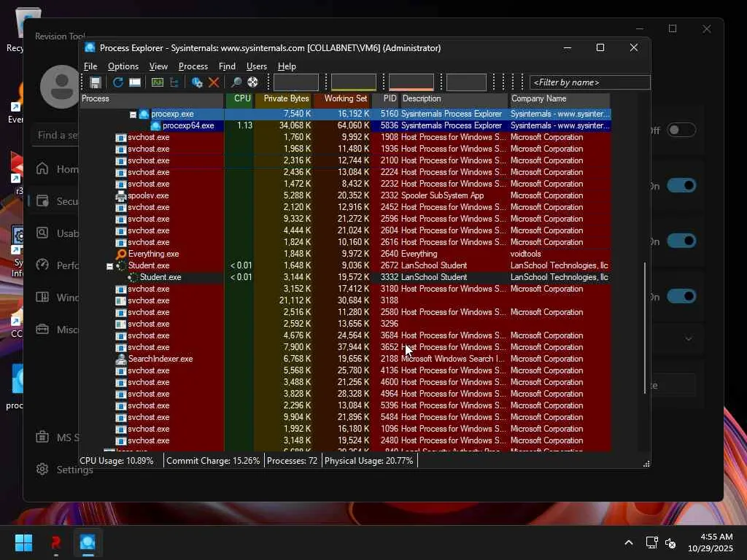The image size is (747, 560).
Task: Click the Process Explorer taskbar icon
Action: click(88, 542)
